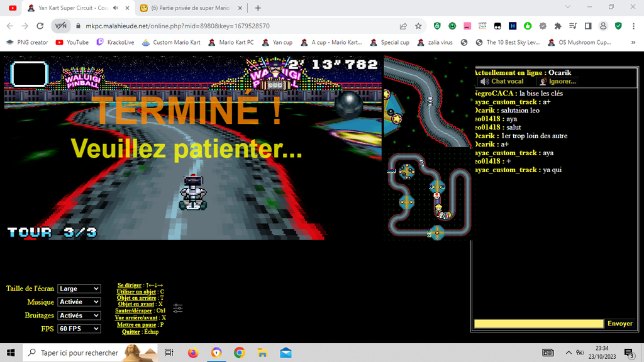Open the Mail app from the taskbar
The width and height of the screenshot is (644, 362).
(x=286, y=353)
